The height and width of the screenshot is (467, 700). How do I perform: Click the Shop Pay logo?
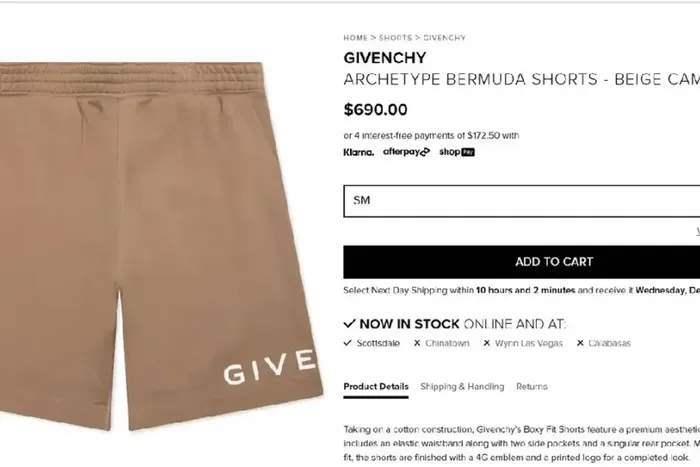[x=457, y=152]
